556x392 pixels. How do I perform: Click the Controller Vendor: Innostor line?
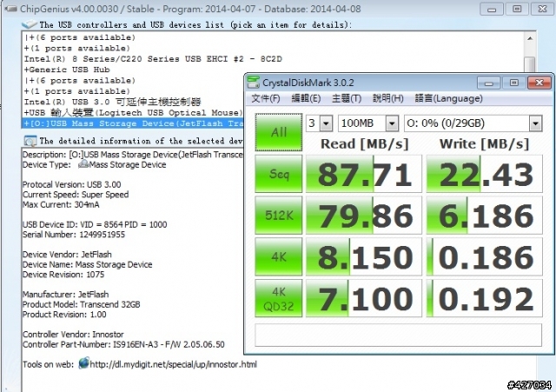(73, 335)
